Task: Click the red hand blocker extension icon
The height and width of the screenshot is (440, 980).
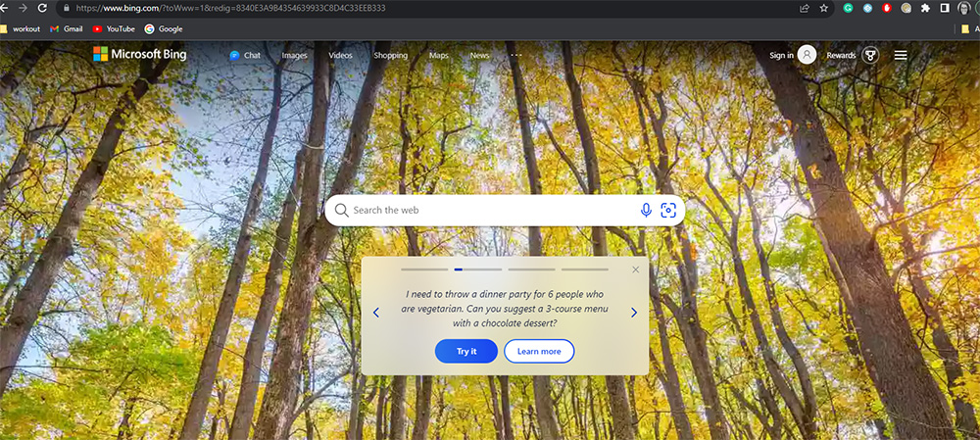Action: pyautogui.click(x=886, y=8)
